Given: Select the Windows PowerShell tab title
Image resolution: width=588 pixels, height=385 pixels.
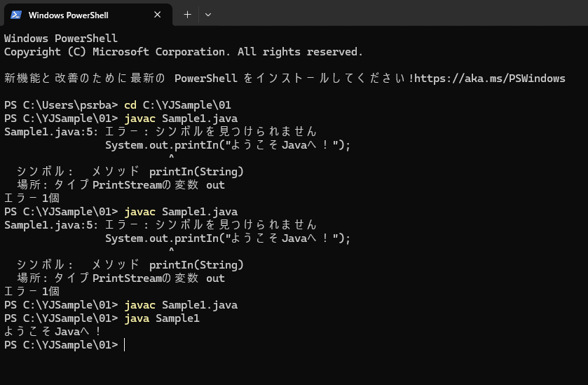Looking at the screenshot, I should 68,15.
